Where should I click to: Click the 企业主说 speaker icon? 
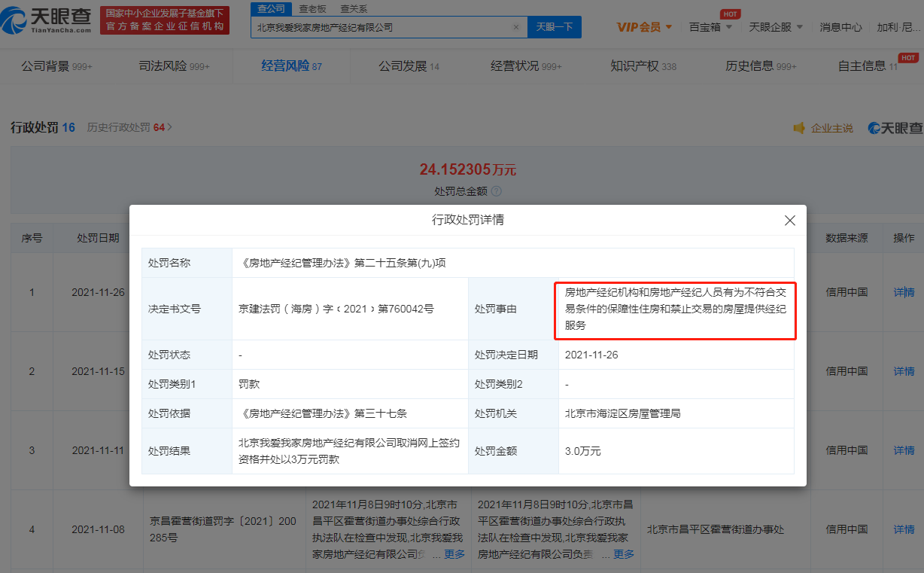pos(799,128)
